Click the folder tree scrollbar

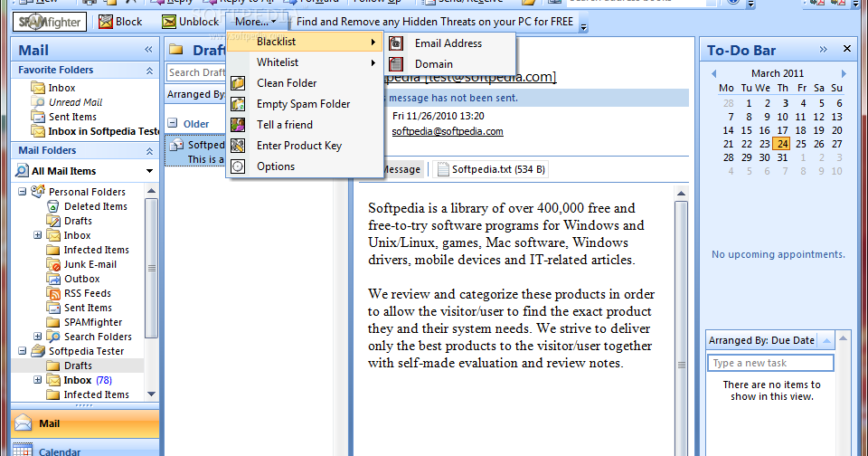(x=151, y=268)
